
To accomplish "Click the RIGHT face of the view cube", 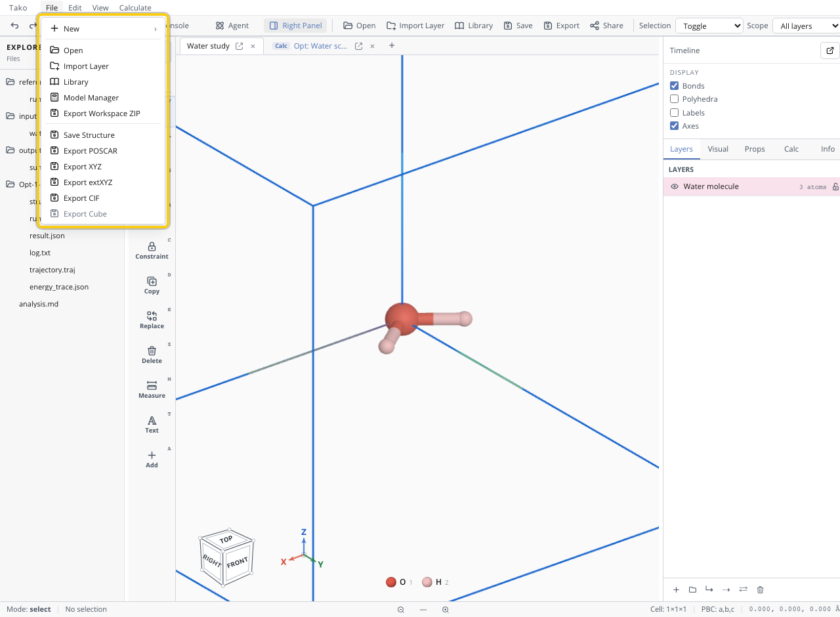I will (211, 561).
